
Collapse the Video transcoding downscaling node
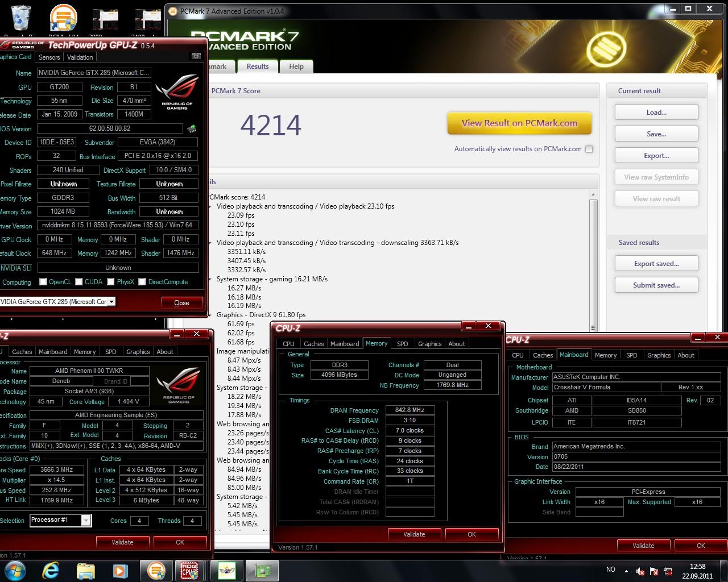click(210, 243)
